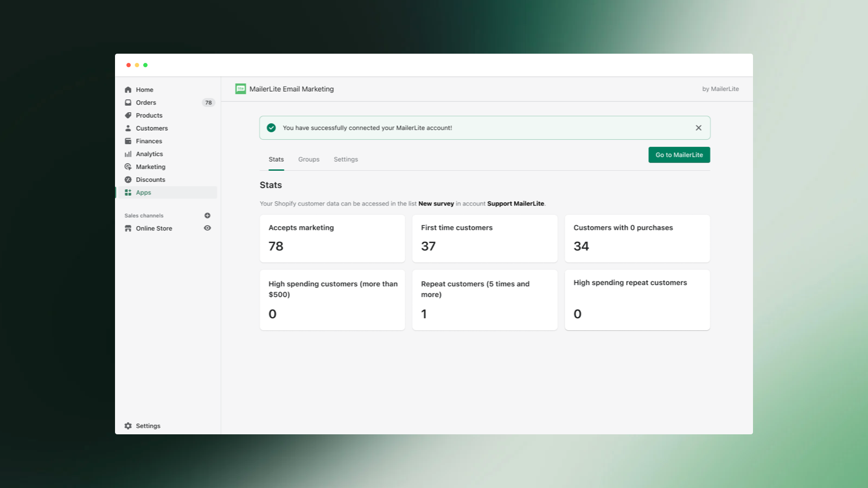Image resolution: width=868 pixels, height=488 pixels.
Task: Add a new sales channel with plus button
Action: coord(208,215)
